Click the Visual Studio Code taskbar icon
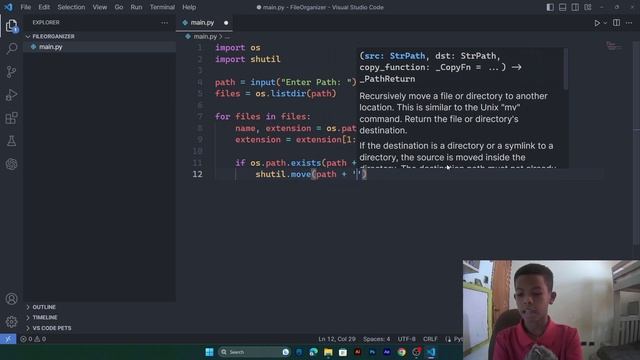This screenshot has height=360, width=640. click(x=431, y=352)
